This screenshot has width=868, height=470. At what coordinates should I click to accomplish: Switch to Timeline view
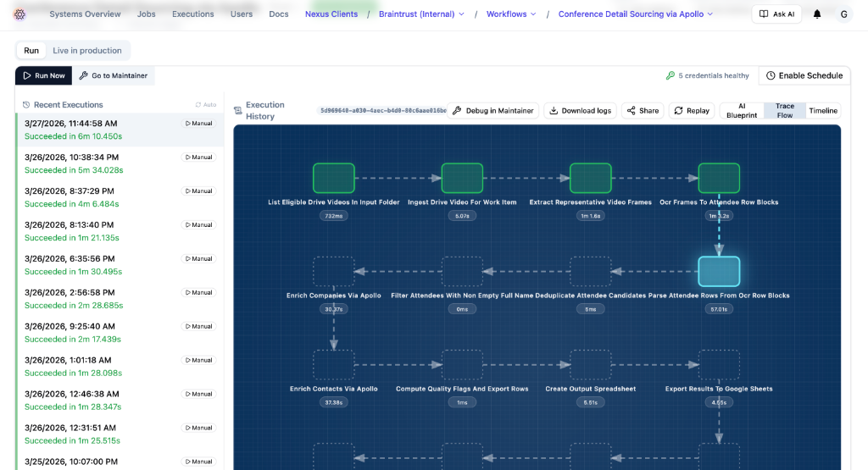coord(823,111)
